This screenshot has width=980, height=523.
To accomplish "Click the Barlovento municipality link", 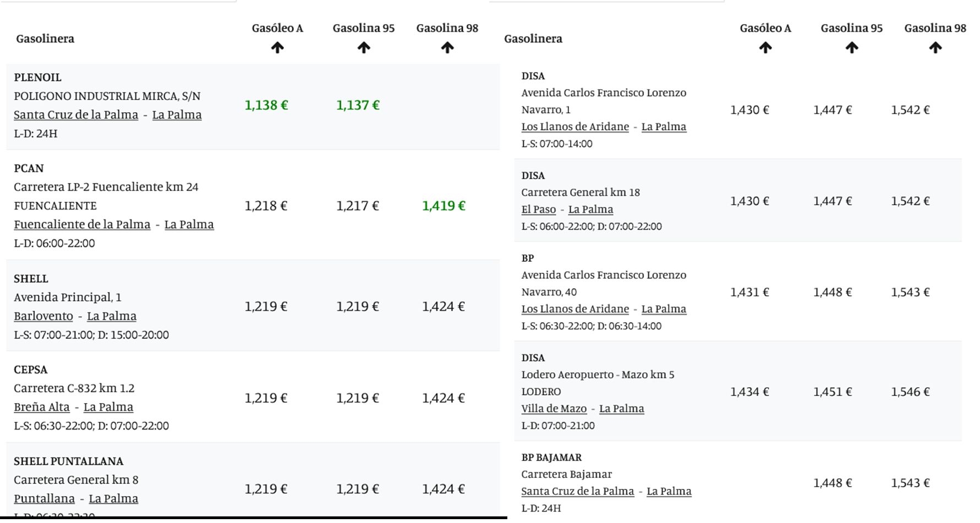I will click(43, 316).
